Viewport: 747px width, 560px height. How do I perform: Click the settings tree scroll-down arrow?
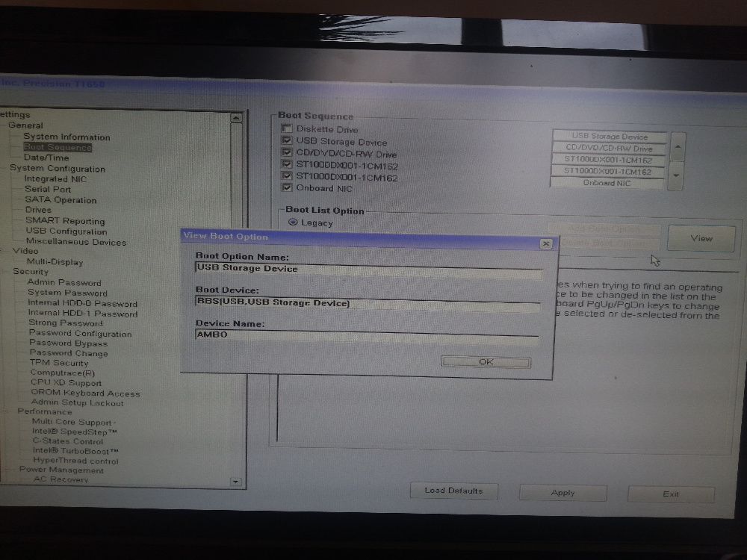236,482
